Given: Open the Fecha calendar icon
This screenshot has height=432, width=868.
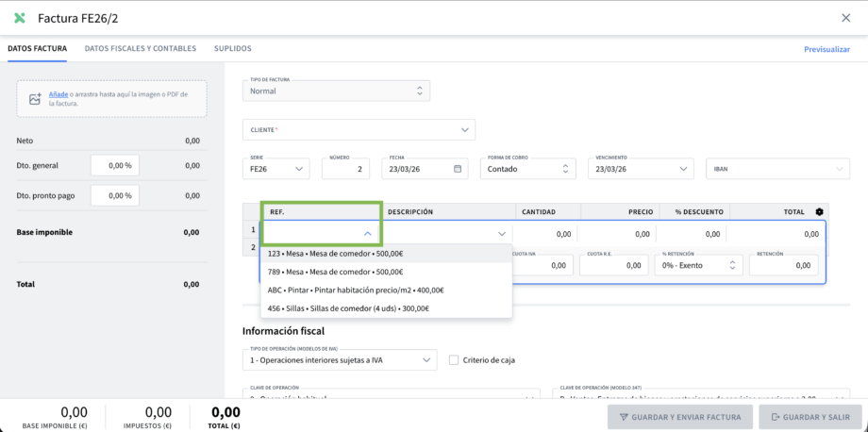Looking at the screenshot, I should [459, 169].
